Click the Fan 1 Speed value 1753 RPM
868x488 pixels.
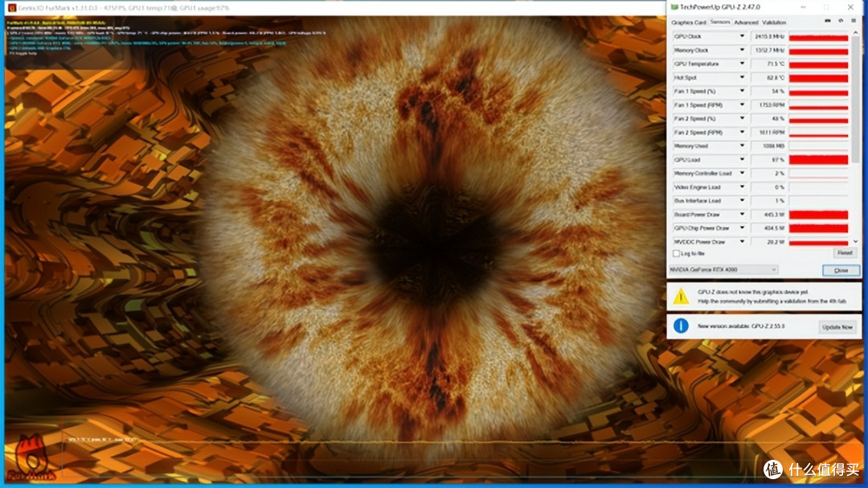click(772, 105)
